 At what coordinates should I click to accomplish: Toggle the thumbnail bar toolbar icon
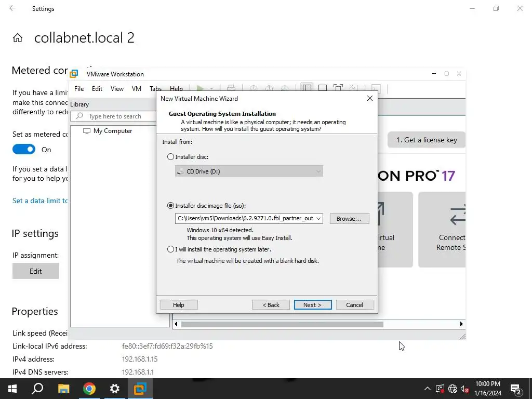(323, 88)
